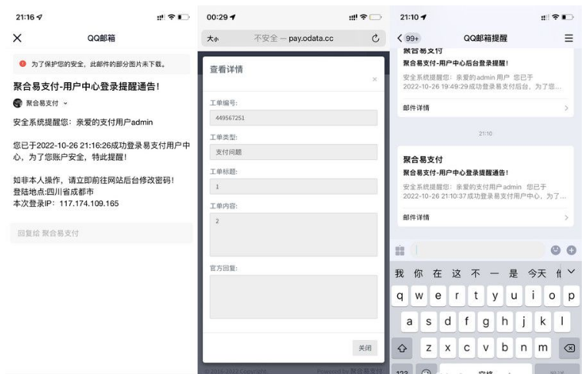Image resolution: width=588 pixels, height=374 pixels.
Task: Tap the chat message input field
Action: tap(478, 250)
